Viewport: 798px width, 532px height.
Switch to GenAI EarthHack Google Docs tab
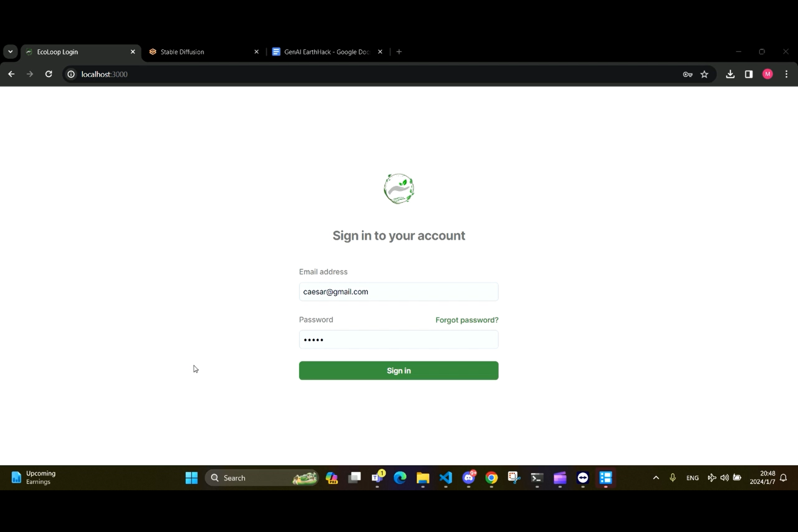coord(325,52)
